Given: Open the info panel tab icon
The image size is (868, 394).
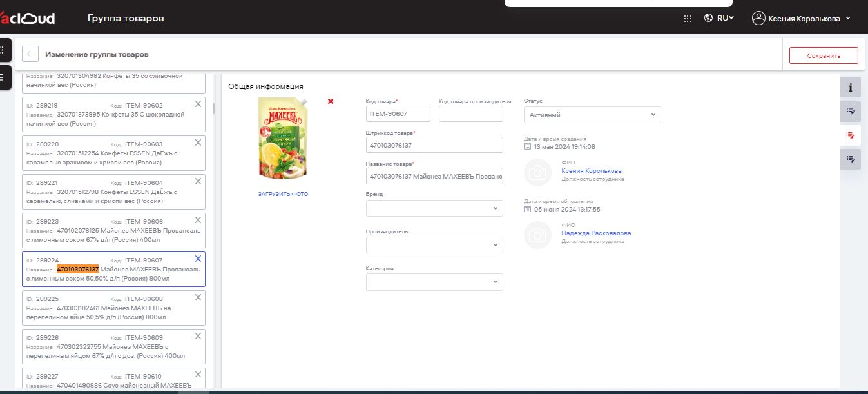Looking at the screenshot, I should tap(851, 87).
